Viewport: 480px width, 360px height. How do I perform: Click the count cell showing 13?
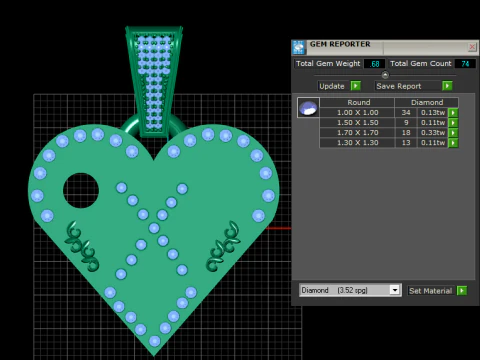click(x=406, y=143)
